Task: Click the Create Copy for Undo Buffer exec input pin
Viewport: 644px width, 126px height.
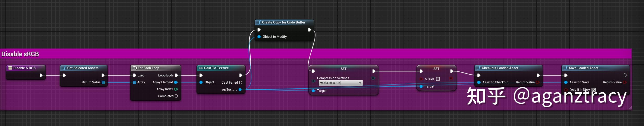Action: point(259,30)
